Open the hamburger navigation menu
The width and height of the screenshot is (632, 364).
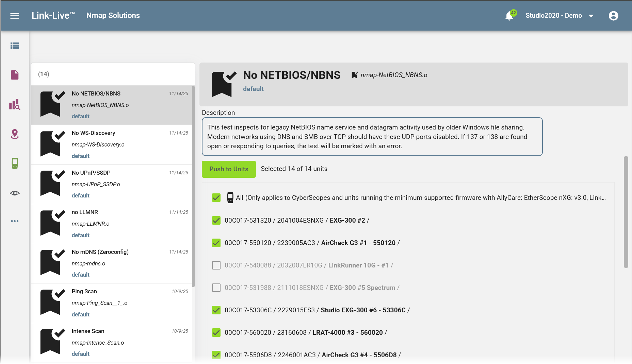click(x=15, y=16)
